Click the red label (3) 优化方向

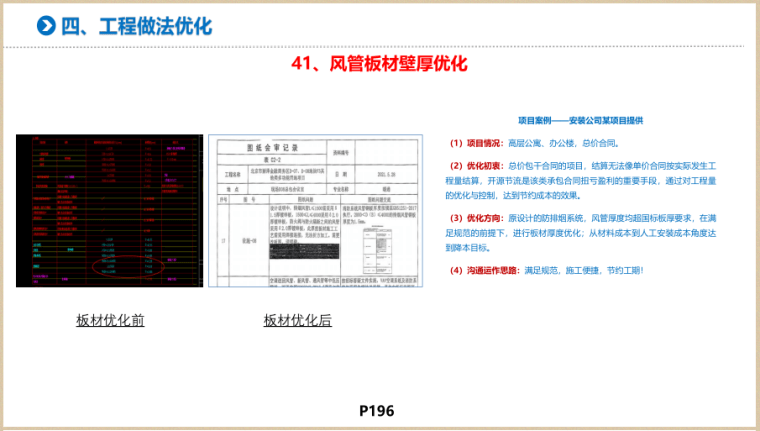click(x=476, y=218)
